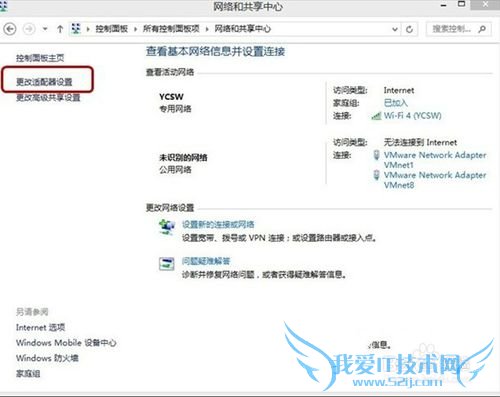Image resolution: width=500 pixels, height=397 pixels.
Task: Select 网络和共享中心 in the breadcrumb
Action: (243, 29)
